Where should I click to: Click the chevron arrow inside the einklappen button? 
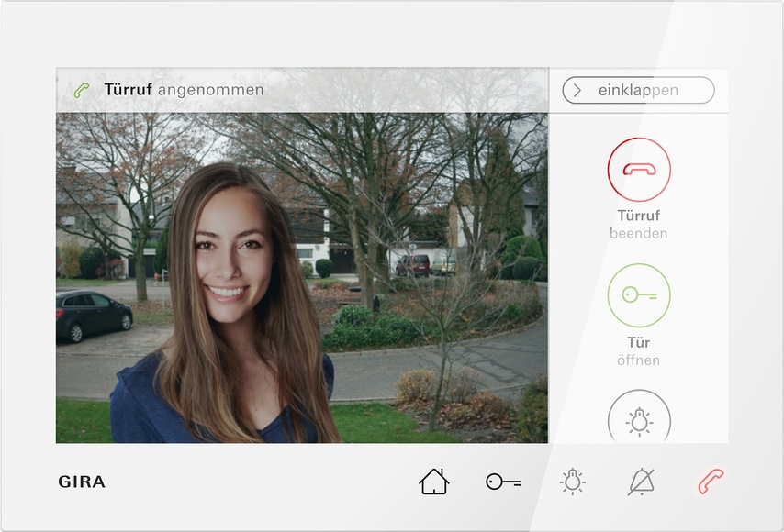point(577,90)
